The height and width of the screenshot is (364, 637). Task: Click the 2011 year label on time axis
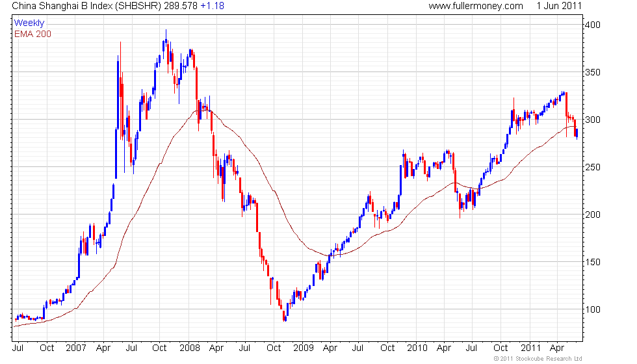coord(531,348)
